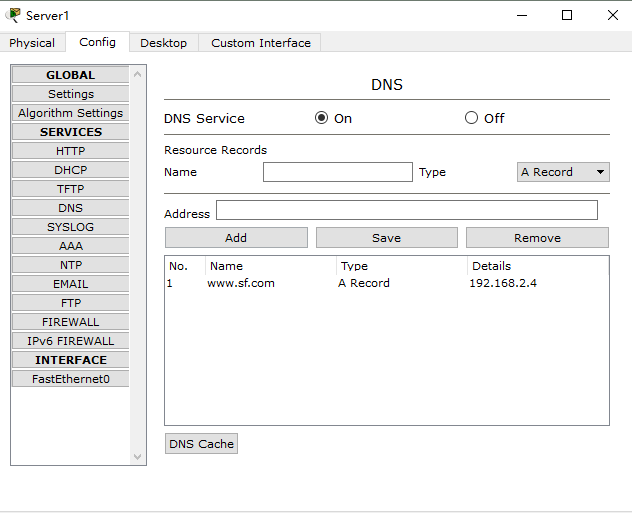This screenshot has height=513, width=632.
Task: Click the Server1 window app icon
Action: (x=13, y=15)
